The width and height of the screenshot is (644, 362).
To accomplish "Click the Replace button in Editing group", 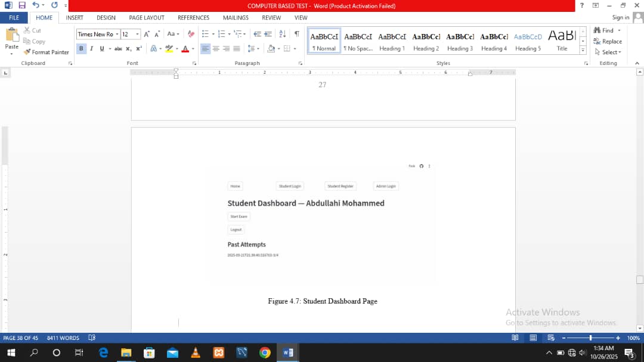I will pyautogui.click(x=608, y=41).
